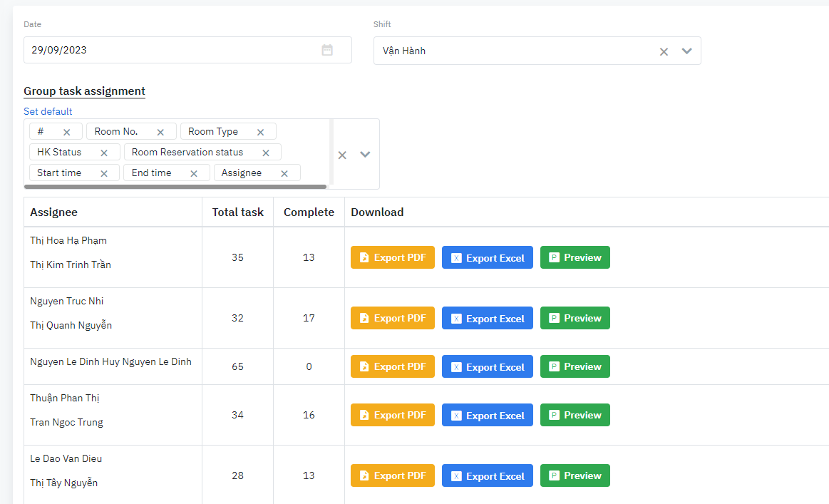Remove the Room Reservation status tag
This screenshot has height=504, width=829.
(x=266, y=153)
